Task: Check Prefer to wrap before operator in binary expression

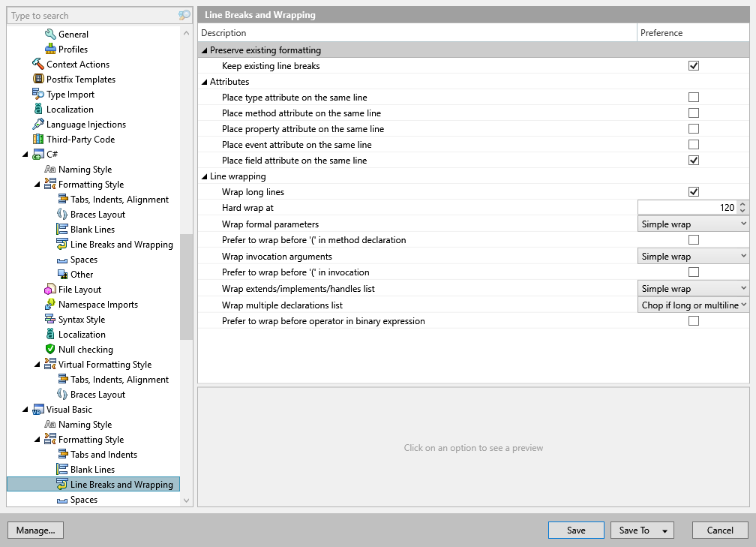Action: click(693, 321)
